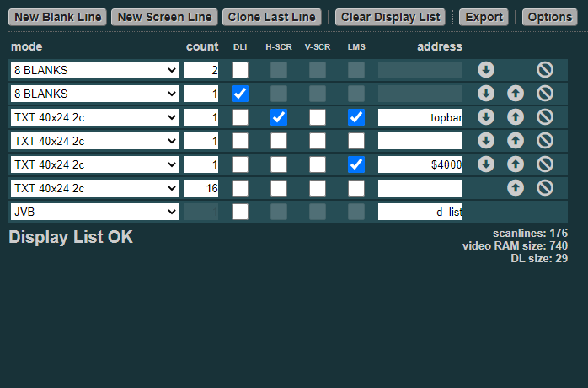Screen dimensions: 588x388
Task: Move the topbar row down
Action: tap(486, 117)
